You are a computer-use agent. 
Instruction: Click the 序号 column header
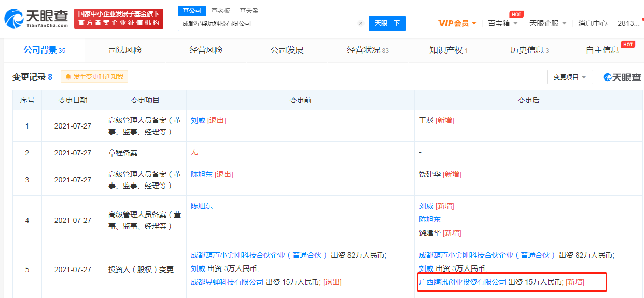pyautogui.click(x=27, y=100)
